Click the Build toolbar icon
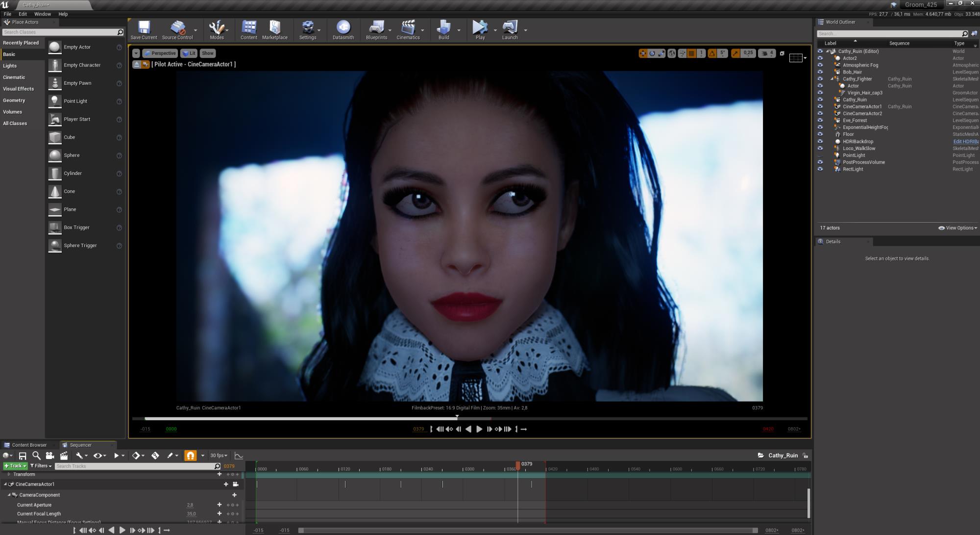This screenshot has width=980, height=535. (443, 30)
